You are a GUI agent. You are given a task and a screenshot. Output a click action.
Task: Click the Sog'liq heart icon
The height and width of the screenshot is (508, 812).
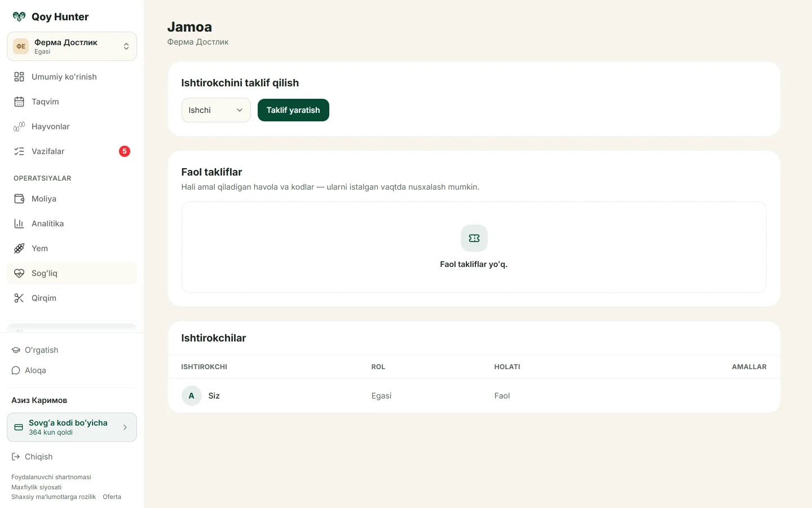pyautogui.click(x=19, y=273)
